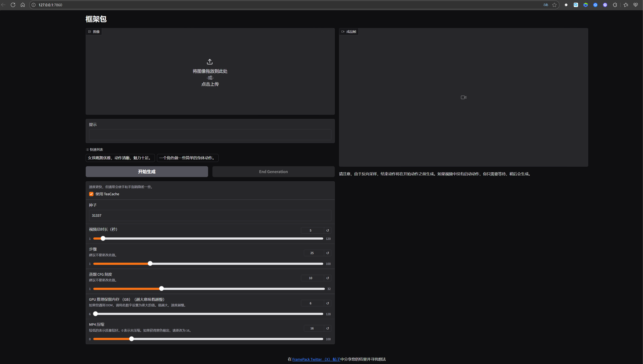Click the translate page icon in address bar

[x=546, y=5]
